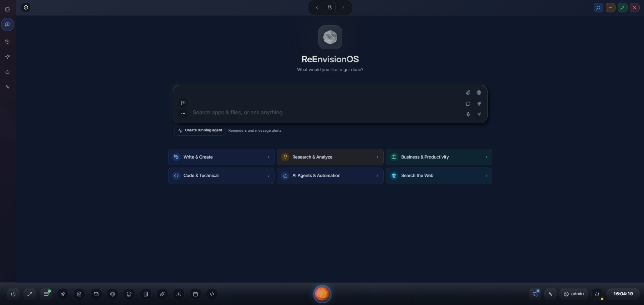
Task: Click the globe icon in search box
Action: point(479,93)
